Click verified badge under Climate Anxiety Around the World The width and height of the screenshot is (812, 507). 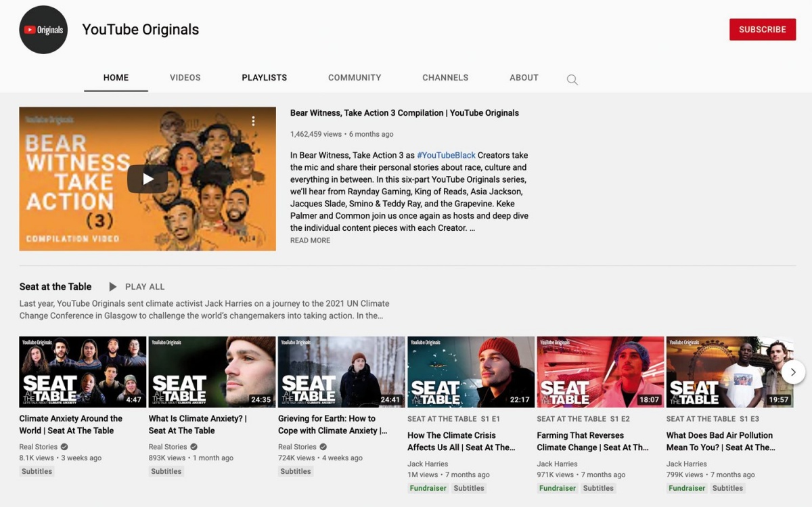pos(64,447)
